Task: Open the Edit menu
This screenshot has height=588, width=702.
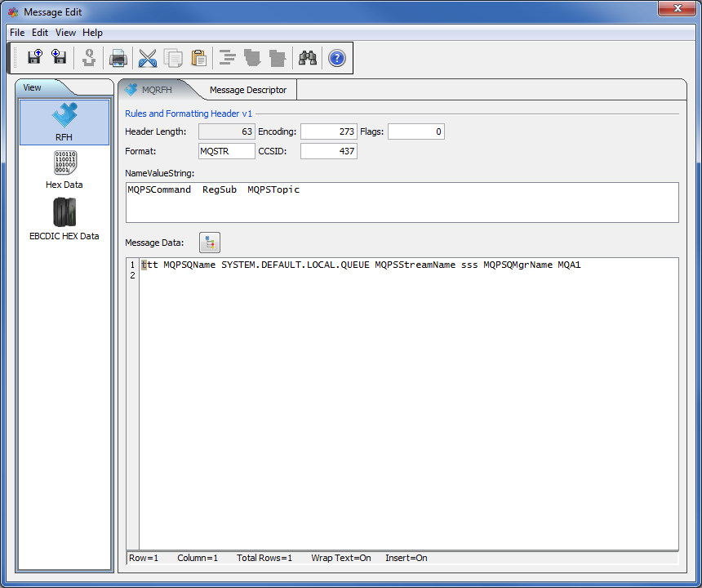Action: pos(40,33)
